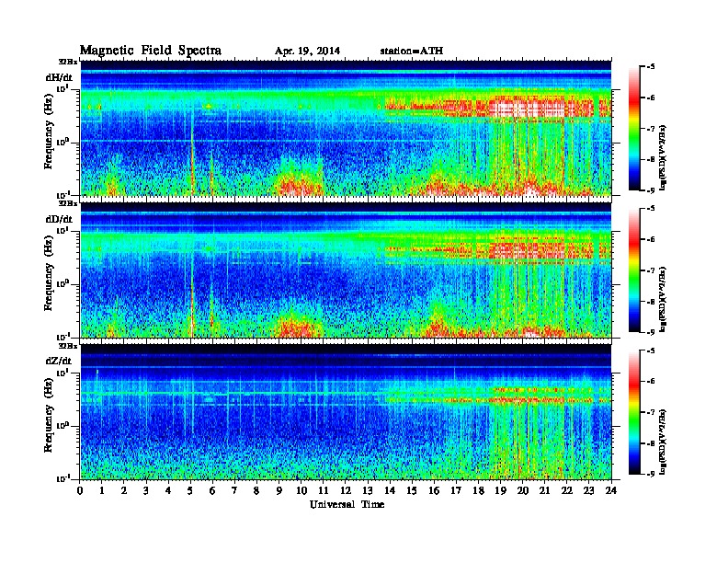
Task: Click the dH/dt colorbar
Action: click(x=633, y=129)
